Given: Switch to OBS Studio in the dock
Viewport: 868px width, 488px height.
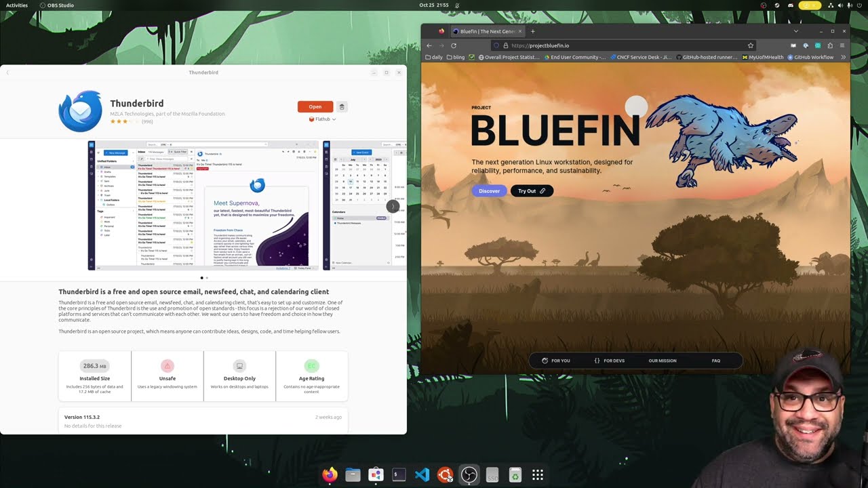Looking at the screenshot, I should coord(469,475).
